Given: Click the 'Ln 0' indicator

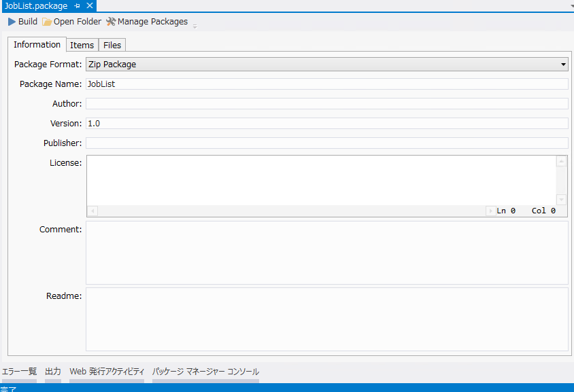Looking at the screenshot, I should 506,211.
